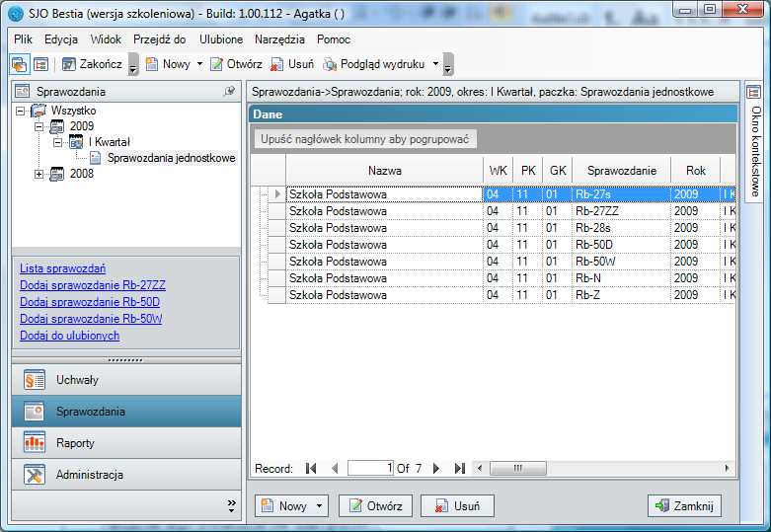Go to next record

click(x=435, y=469)
